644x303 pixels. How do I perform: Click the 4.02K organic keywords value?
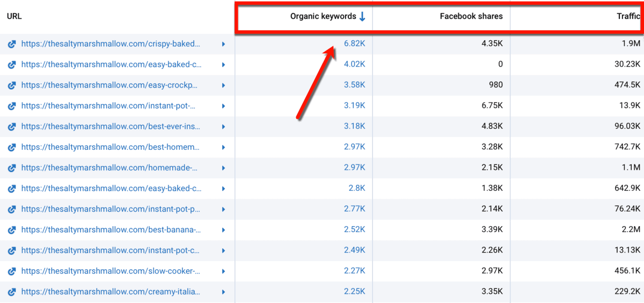tap(355, 64)
